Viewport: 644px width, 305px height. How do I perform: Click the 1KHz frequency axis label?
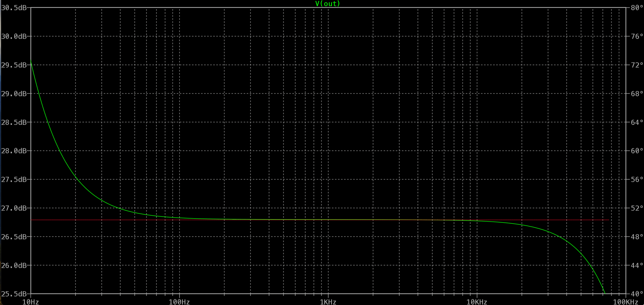coord(328,302)
